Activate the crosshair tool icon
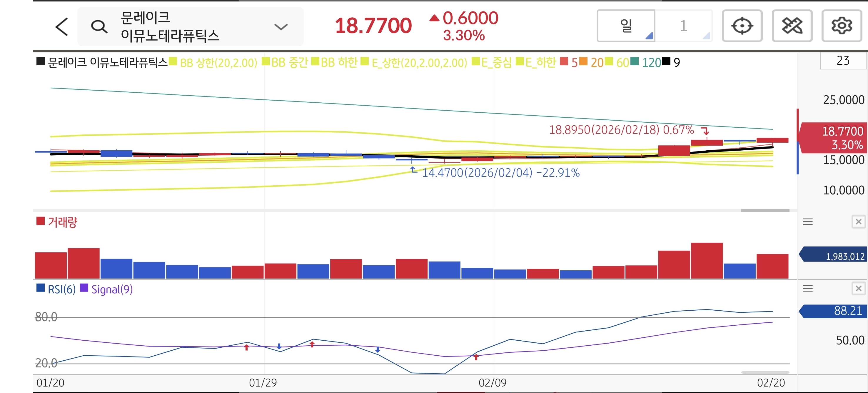The width and height of the screenshot is (868, 393). pyautogui.click(x=742, y=26)
